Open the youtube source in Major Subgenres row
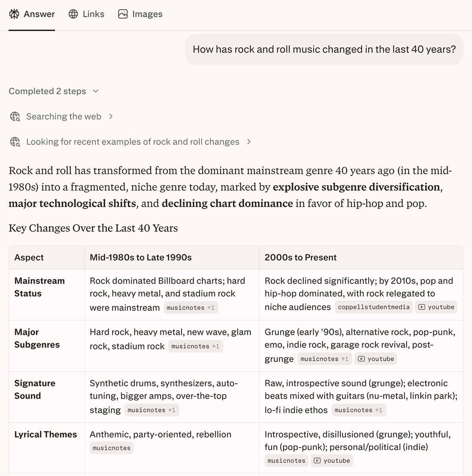The width and height of the screenshot is (472, 476). 376,359
